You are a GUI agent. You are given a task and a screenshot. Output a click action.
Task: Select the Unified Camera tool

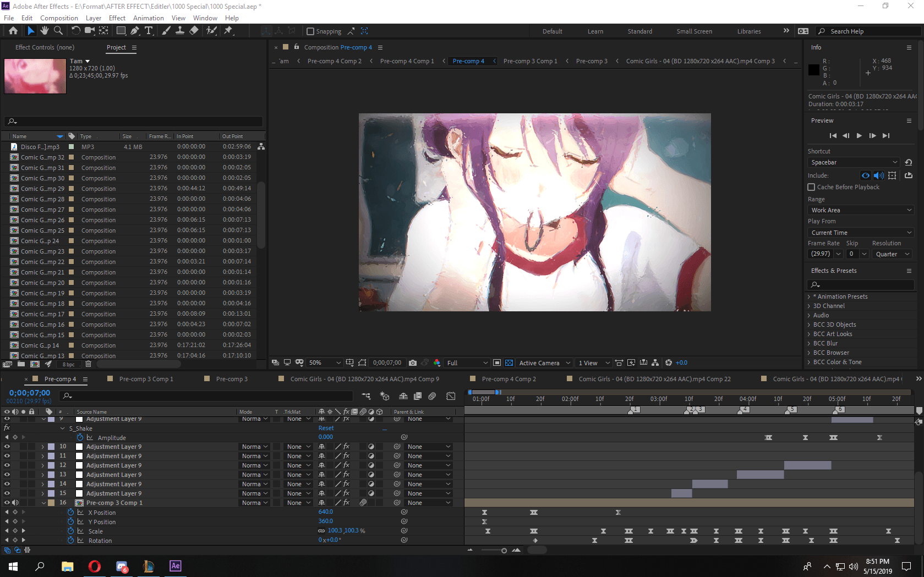click(x=89, y=31)
